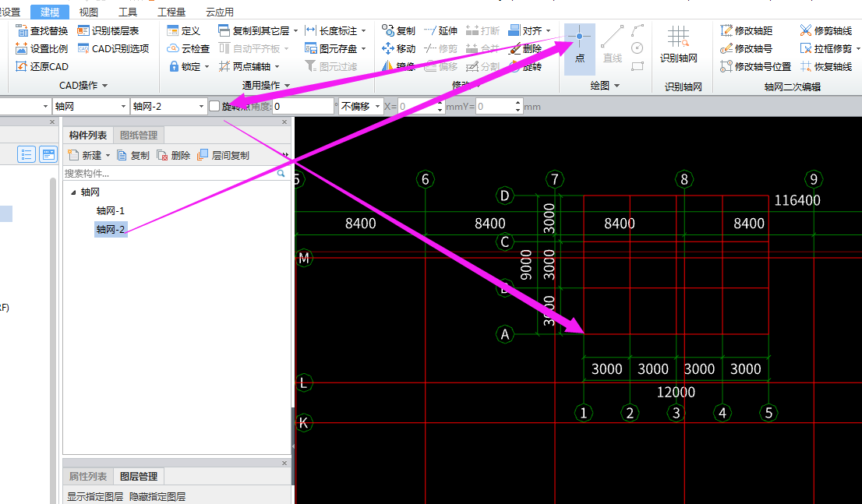Image resolution: width=862 pixels, height=504 pixels.
Task: Select 修剪轴线 trim axis tool
Action: click(826, 31)
